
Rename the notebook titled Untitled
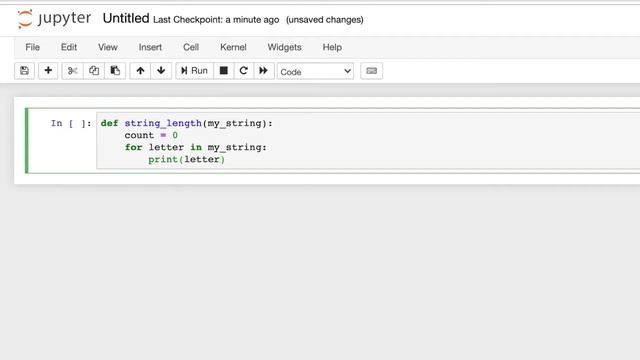pyautogui.click(x=126, y=18)
